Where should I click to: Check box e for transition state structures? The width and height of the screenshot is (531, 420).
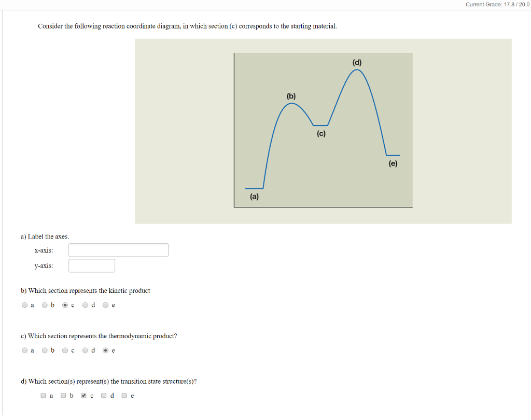coord(124,395)
